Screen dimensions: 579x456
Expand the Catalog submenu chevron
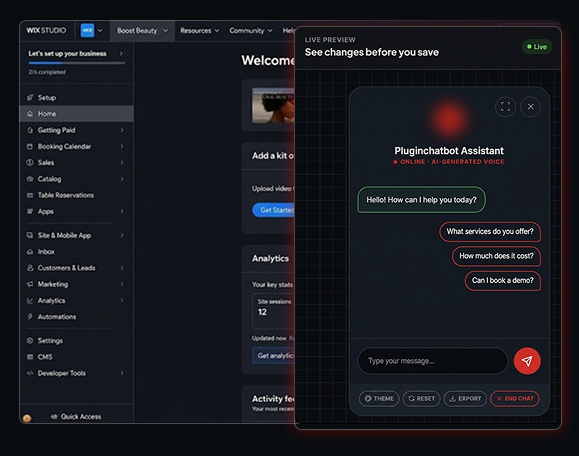[x=121, y=179]
